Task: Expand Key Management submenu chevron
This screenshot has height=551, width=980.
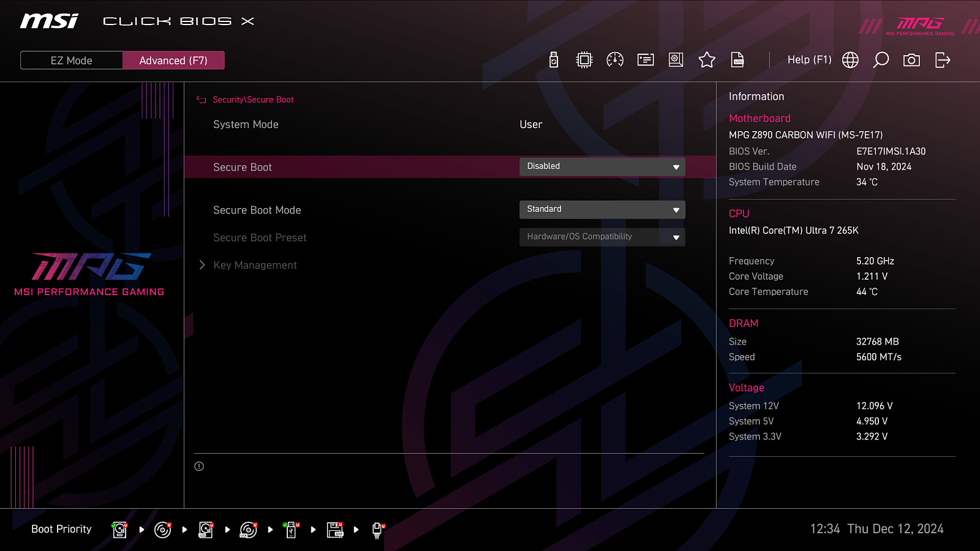Action: tap(202, 265)
